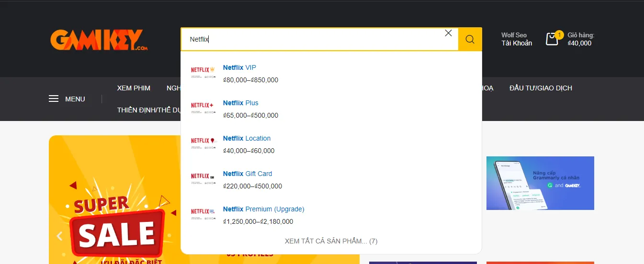The image size is (644, 264).
Task: Click the ₫80,000–₫850,000 price text
Action: point(250,80)
